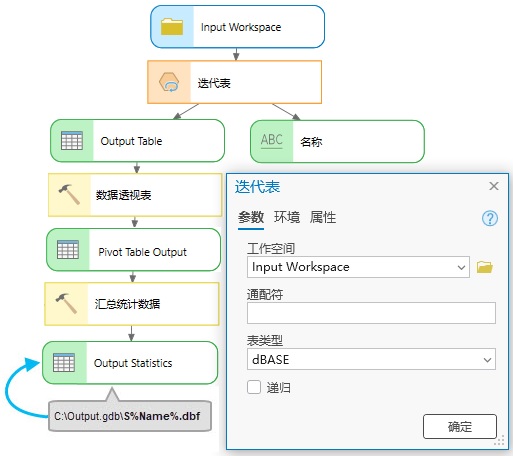Click the Output Statistics table icon
Image resolution: width=513 pixels, height=456 pixels.
tap(64, 362)
